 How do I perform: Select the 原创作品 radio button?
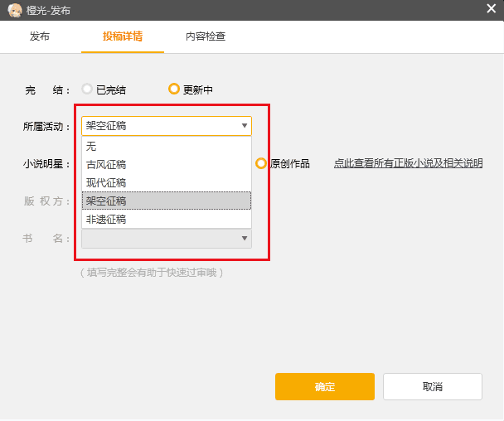point(261,163)
